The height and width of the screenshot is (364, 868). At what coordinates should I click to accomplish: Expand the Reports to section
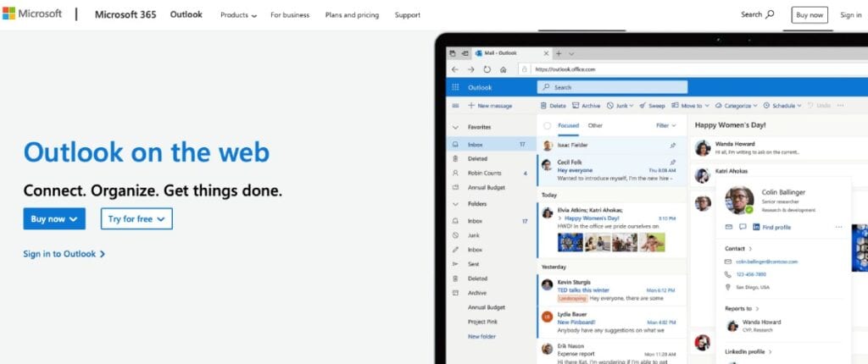[x=742, y=309]
